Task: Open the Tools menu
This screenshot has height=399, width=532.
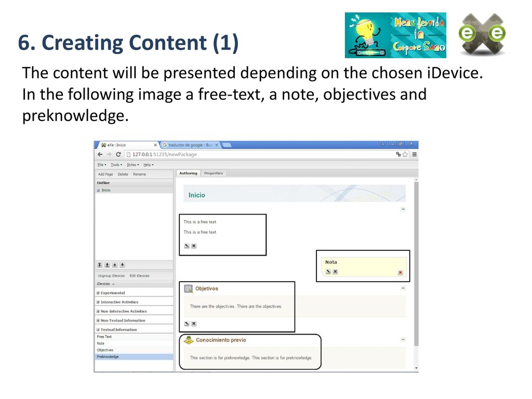Action: pyautogui.click(x=116, y=165)
